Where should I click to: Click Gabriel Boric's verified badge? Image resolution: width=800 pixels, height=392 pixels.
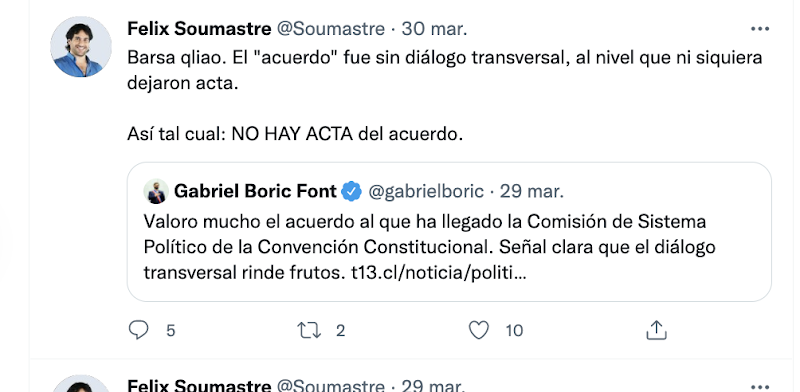pyautogui.click(x=352, y=191)
